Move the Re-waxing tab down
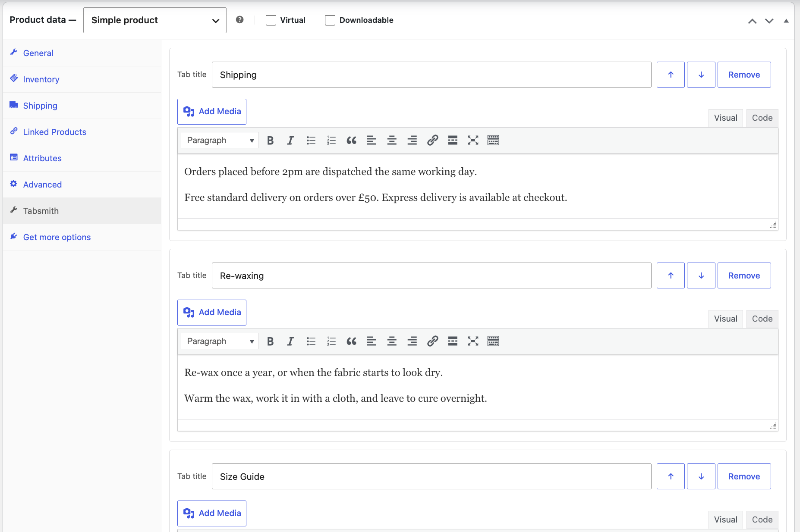The width and height of the screenshot is (800, 532). click(x=701, y=275)
